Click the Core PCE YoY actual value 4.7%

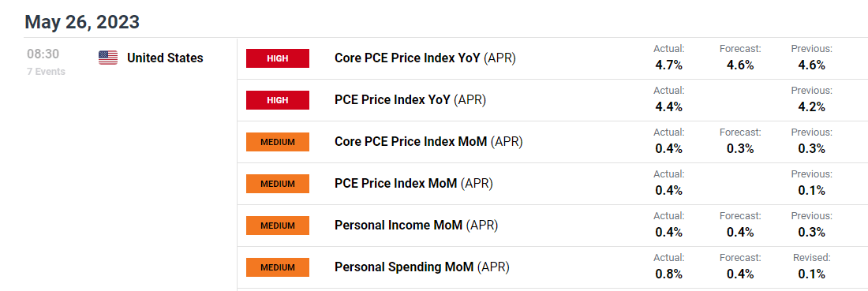coord(668,65)
